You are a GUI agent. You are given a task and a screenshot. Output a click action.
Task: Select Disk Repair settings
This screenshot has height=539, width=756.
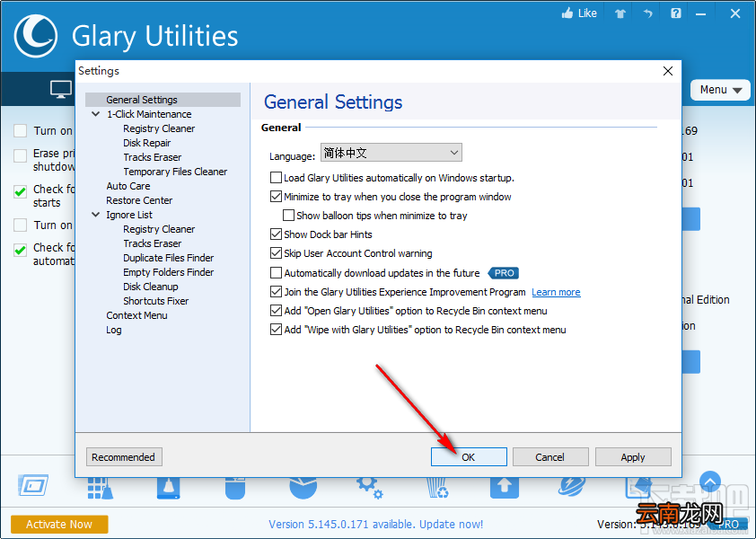[x=147, y=143]
